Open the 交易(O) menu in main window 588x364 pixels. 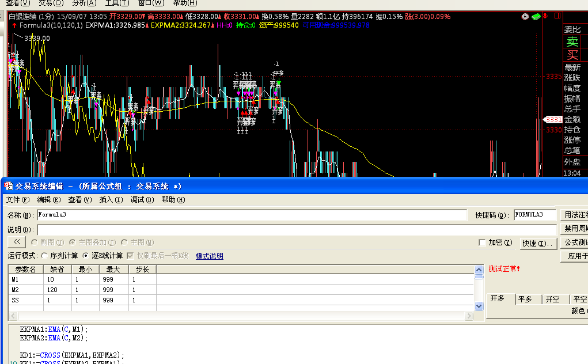coord(51,3)
